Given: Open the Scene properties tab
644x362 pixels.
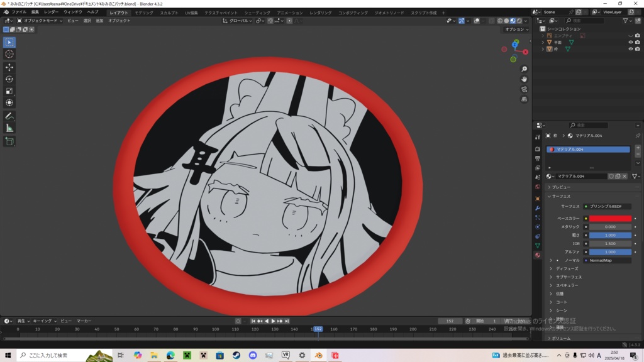Looking at the screenshot, I should pyautogui.click(x=538, y=177).
